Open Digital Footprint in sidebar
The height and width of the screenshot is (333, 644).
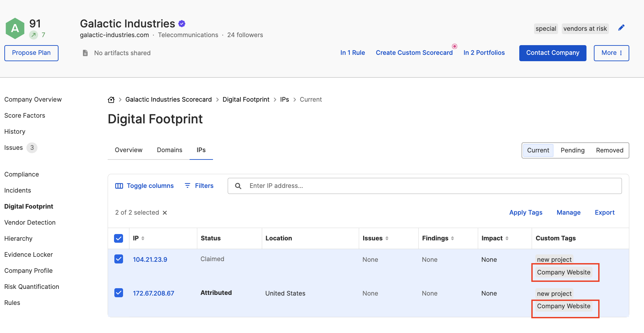pos(29,207)
